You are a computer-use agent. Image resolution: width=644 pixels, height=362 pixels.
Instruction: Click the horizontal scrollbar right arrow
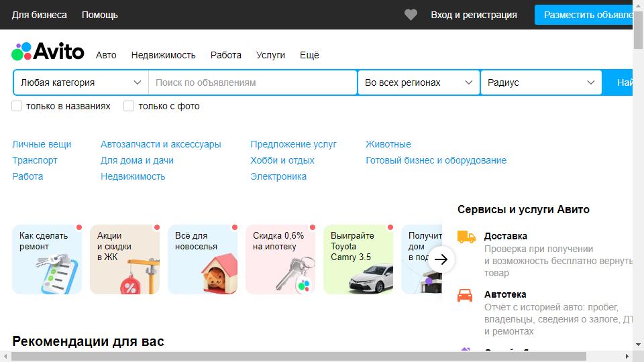coord(627,356)
